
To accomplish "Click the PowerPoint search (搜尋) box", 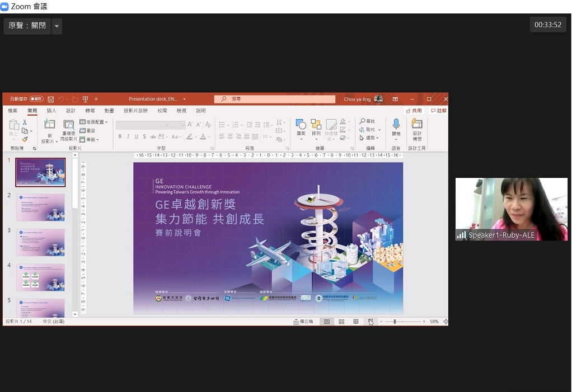I will coord(275,99).
